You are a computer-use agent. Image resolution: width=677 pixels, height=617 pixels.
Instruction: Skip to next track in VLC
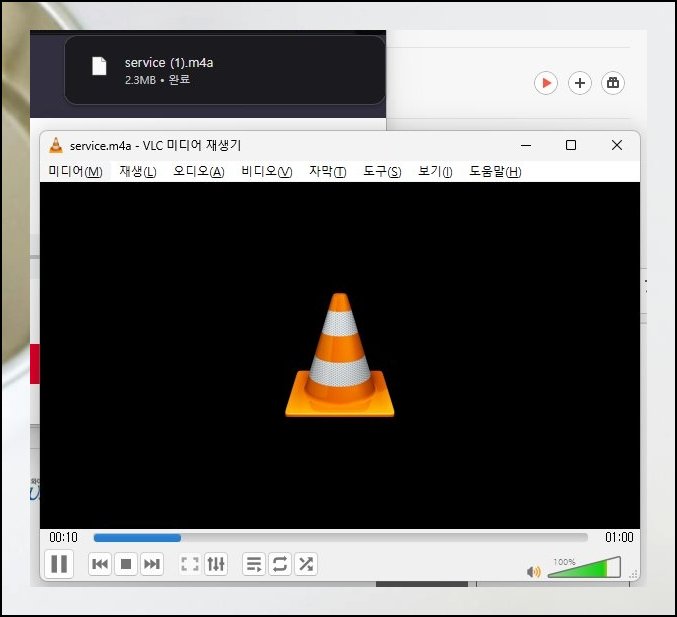(x=152, y=564)
